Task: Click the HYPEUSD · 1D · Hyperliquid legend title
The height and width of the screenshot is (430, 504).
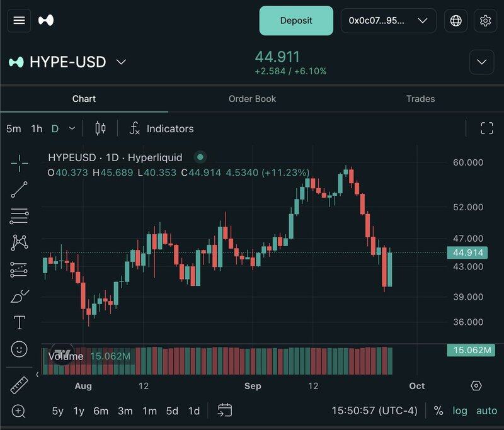Action: 115,157
